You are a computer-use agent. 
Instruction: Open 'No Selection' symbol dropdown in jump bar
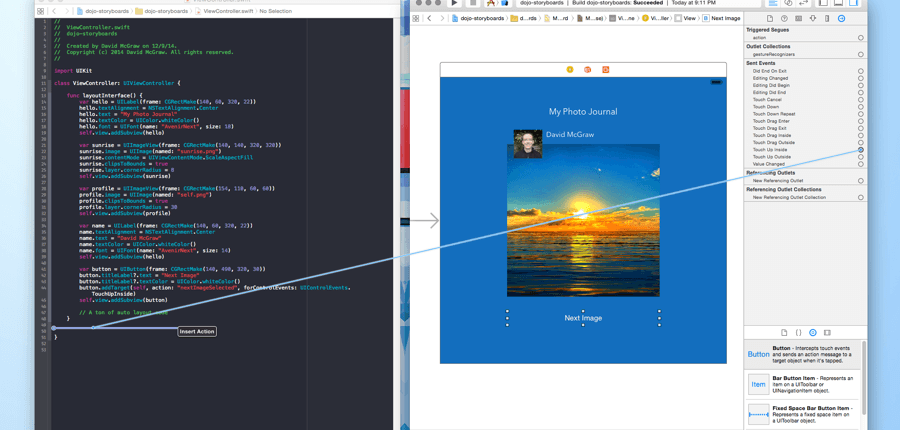pyautogui.click(x=275, y=11)
